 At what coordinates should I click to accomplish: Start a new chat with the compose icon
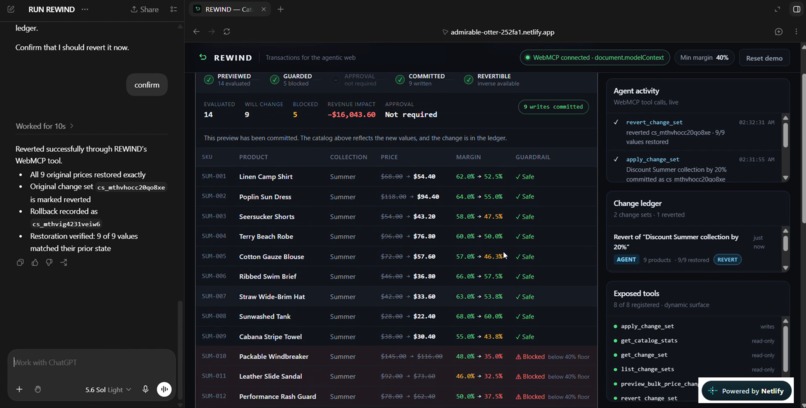click(x=11, y=9)
